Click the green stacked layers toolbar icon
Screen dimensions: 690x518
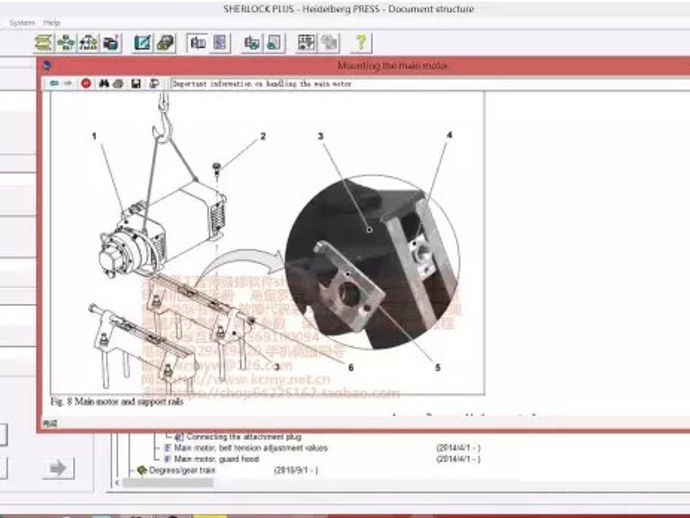click(43, 43)
